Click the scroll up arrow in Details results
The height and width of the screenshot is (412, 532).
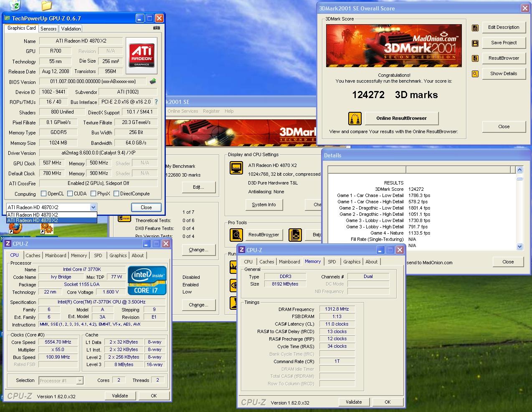point(520,170)
